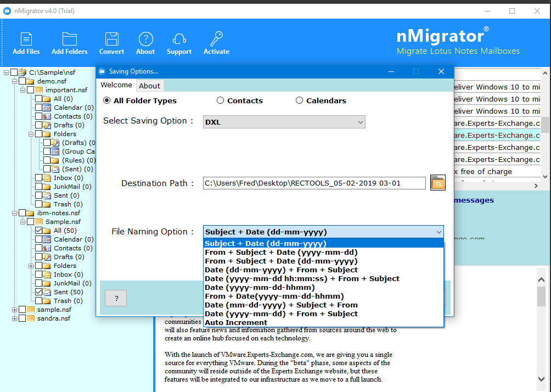The height and width of the screenshot is (392, 551).
Task: Uncheck the Sent (50) checkbox
Action: [38, 292]
